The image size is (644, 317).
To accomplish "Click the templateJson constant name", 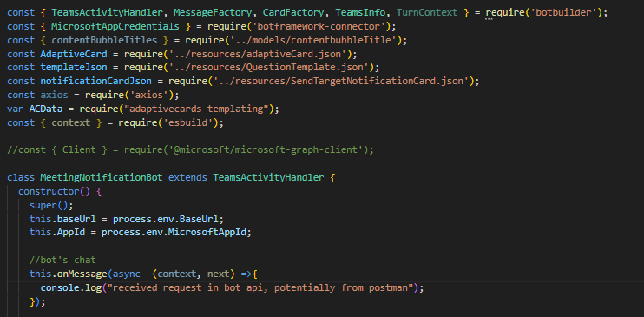I will (x=74, y=68).
